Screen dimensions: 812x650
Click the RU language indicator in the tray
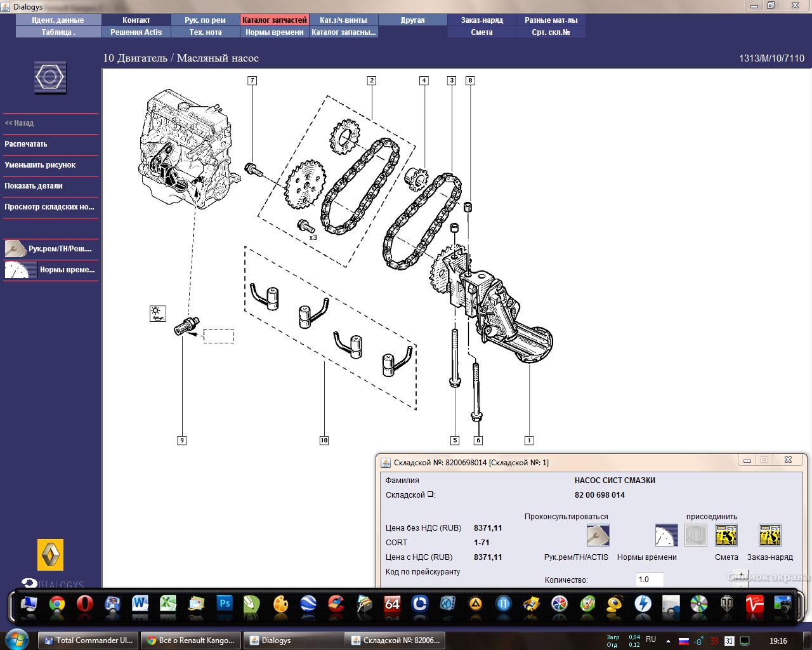(x=651, y=639)
